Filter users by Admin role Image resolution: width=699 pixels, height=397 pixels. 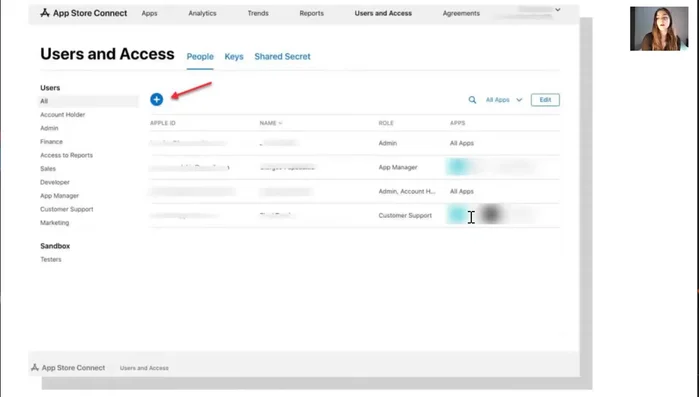49,128
